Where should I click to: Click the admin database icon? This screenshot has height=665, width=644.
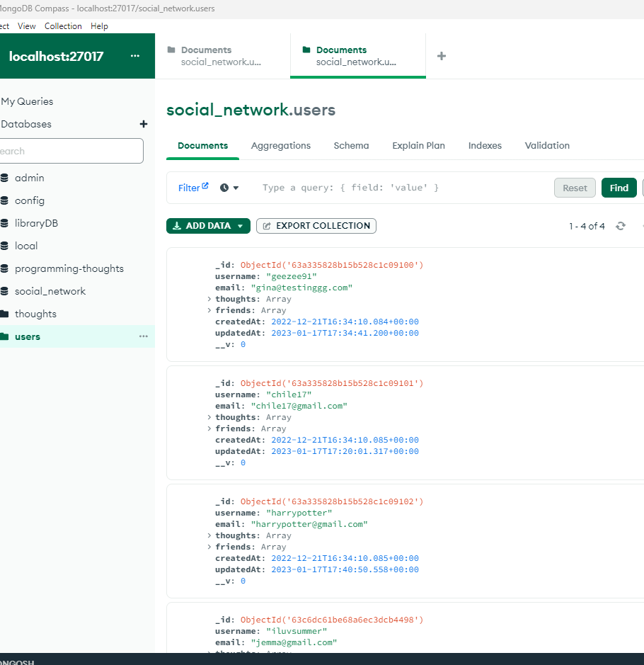coord(4,178)
